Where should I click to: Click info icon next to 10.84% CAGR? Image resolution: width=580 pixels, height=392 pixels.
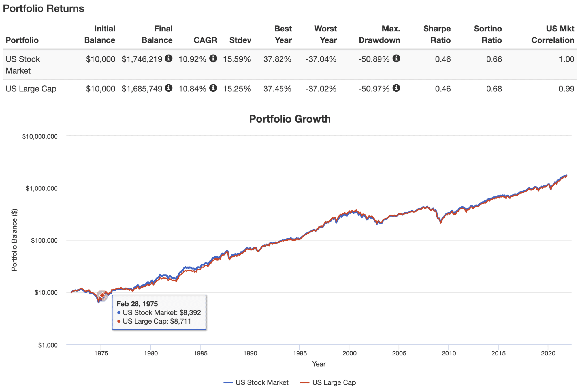click(x=213, y=88)
